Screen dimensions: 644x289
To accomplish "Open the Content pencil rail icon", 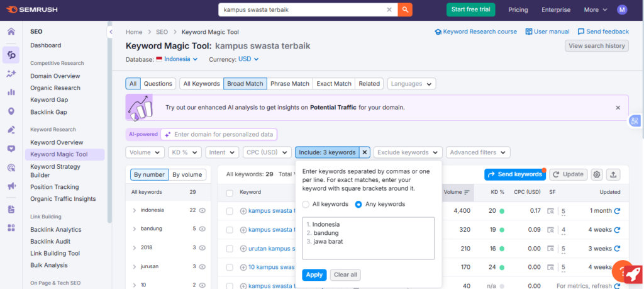I will (11, 130).
